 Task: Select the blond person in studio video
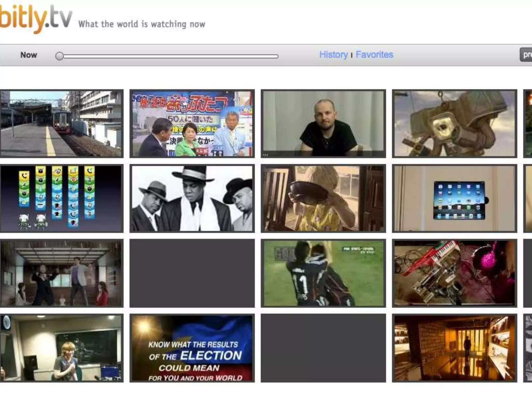click(x=61, y=348)
